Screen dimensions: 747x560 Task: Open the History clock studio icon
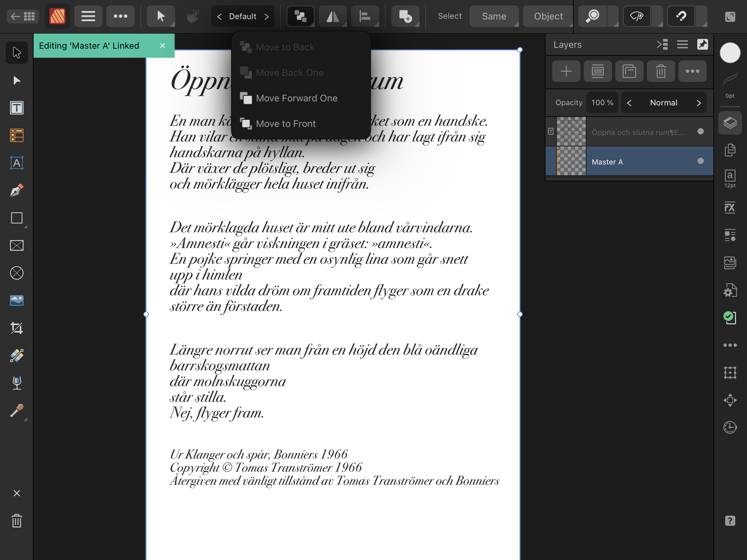pyautogui.click(x=730, y=428)
